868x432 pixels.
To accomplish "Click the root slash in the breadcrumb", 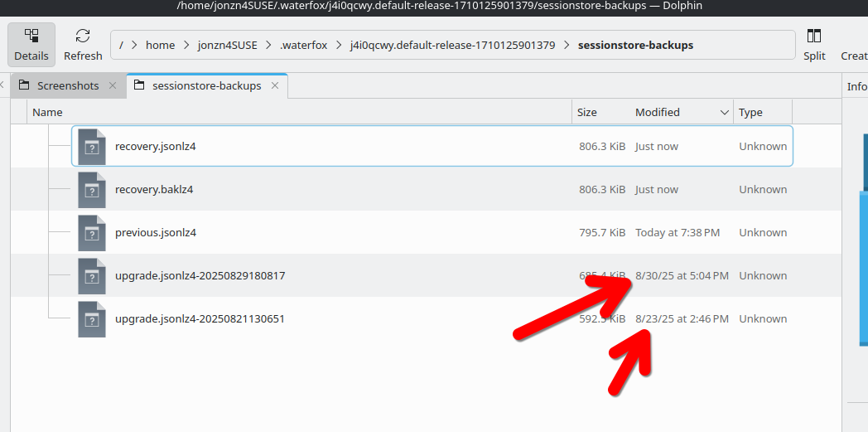I will coord(121,46).
